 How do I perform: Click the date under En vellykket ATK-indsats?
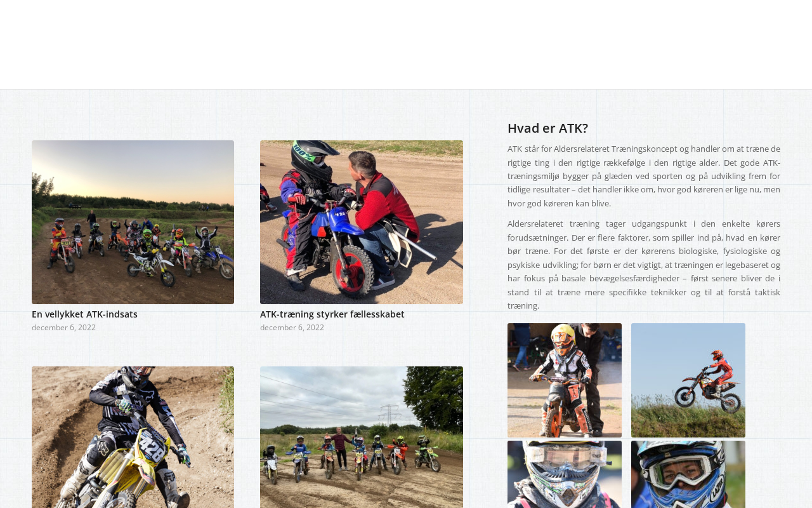(63, 328)
